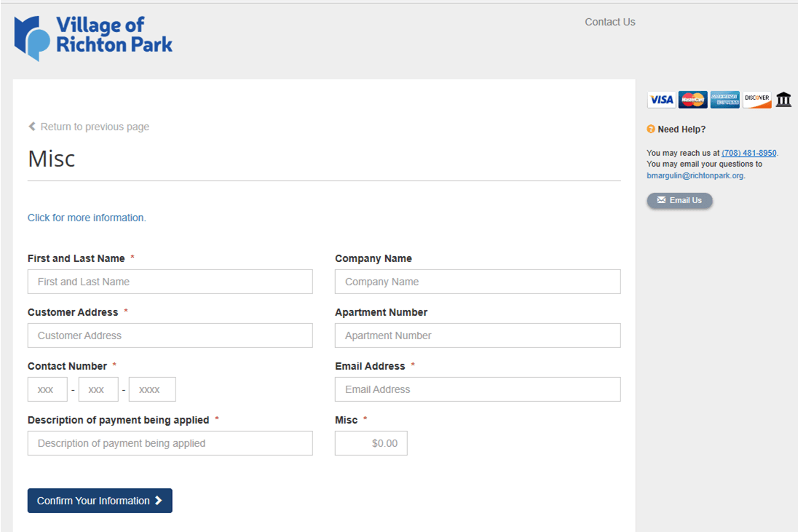This screenshot has height=532, width=798.
Task: Click the bank building icon
Action: pyautogui.click(x=783, y=100)
